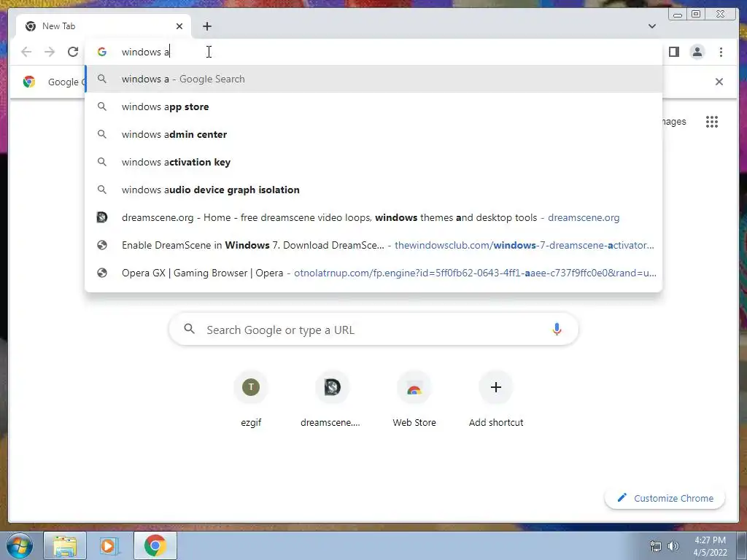Viewport: 747px width, 560px height.
Task: Click the Add shortcut button
Action: 496,398
